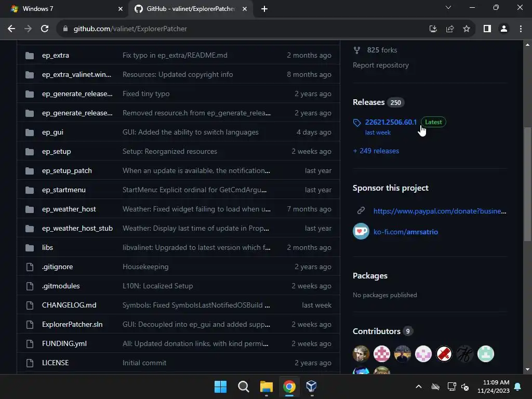Click the Latest release badge
Image resolution: width=532 pixels, height=399 pixels.
point(433,122)
